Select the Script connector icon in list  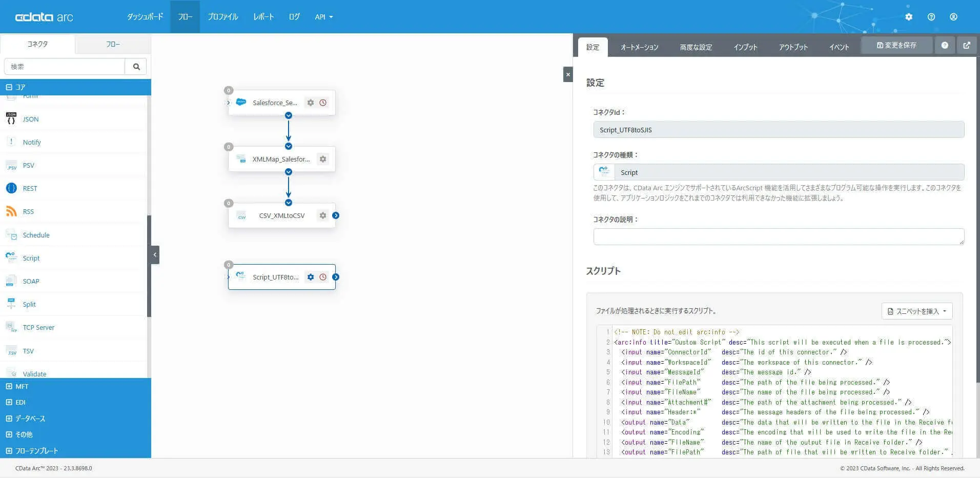(11, 258)
